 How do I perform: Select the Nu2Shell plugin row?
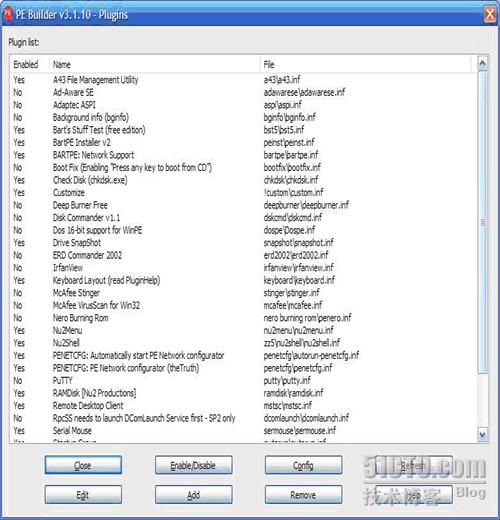point(243,343)
